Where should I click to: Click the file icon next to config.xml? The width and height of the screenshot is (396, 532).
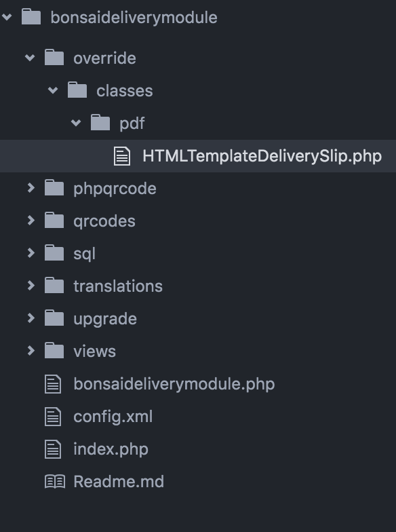click(53, 417)
